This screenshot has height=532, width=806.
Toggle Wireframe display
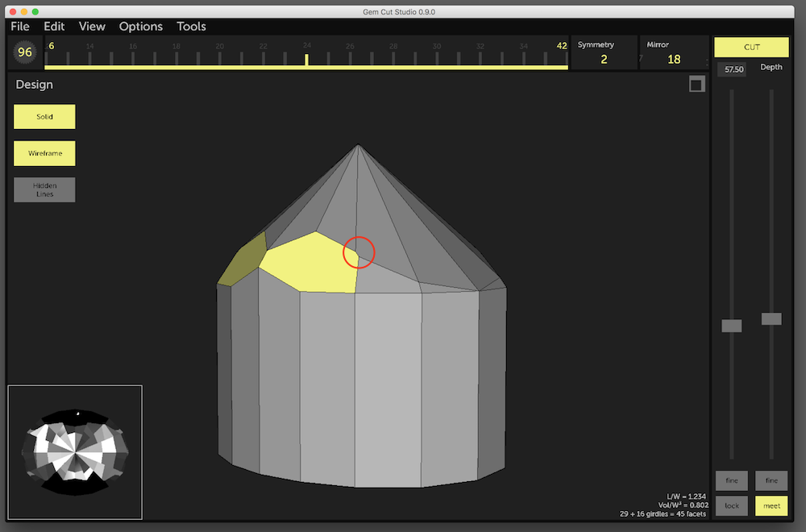pos(44,153)
